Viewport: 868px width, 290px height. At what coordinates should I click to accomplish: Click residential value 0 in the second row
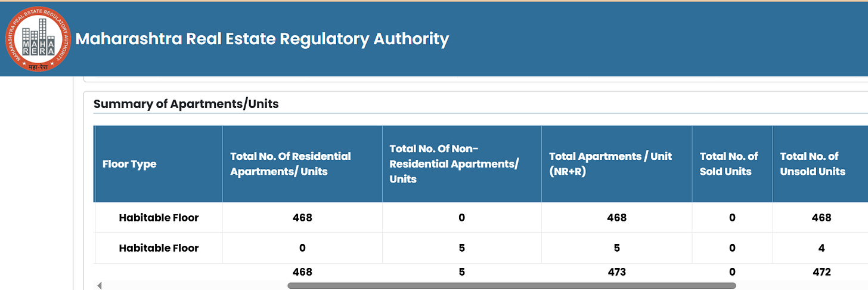302,248
